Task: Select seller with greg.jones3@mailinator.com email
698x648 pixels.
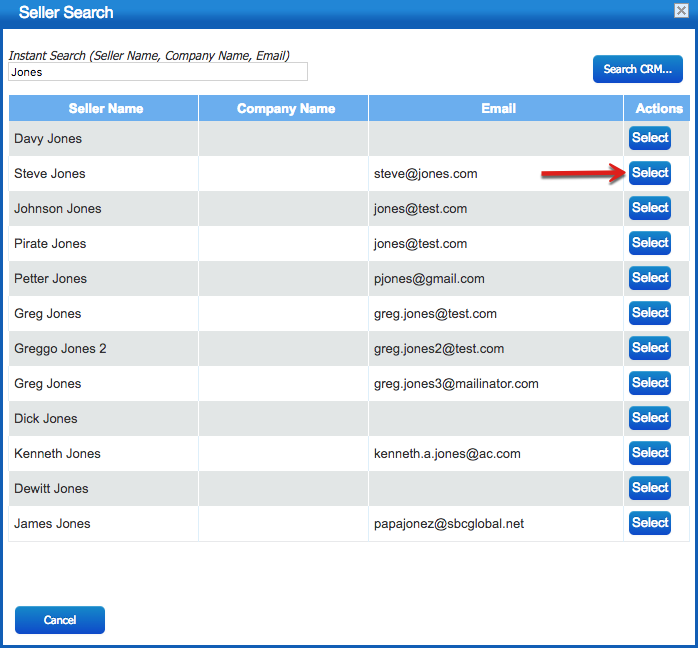Action: click(649, 383)
